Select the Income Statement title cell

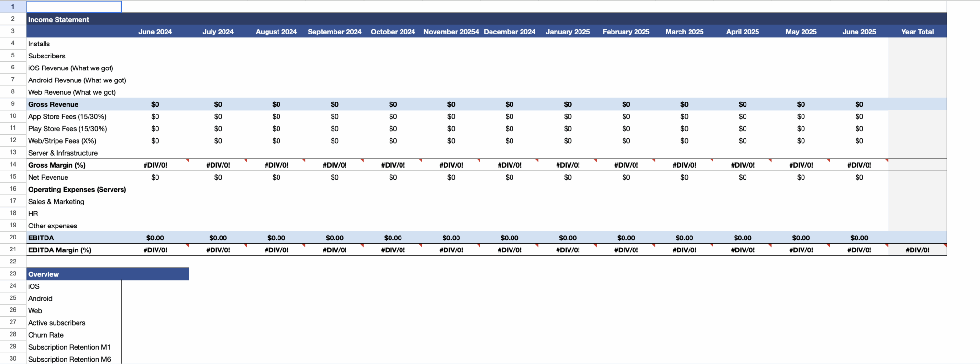click(x=74, y=19)
